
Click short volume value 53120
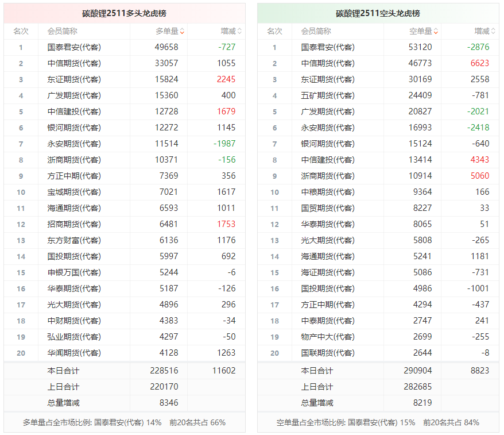pos(420,47)
